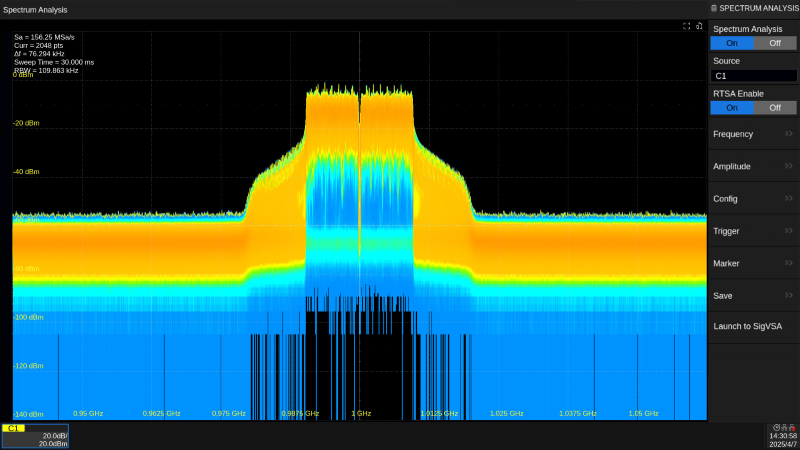Turn Spectrum Analysis On
The image size is (800, 450).
[732, 43]
